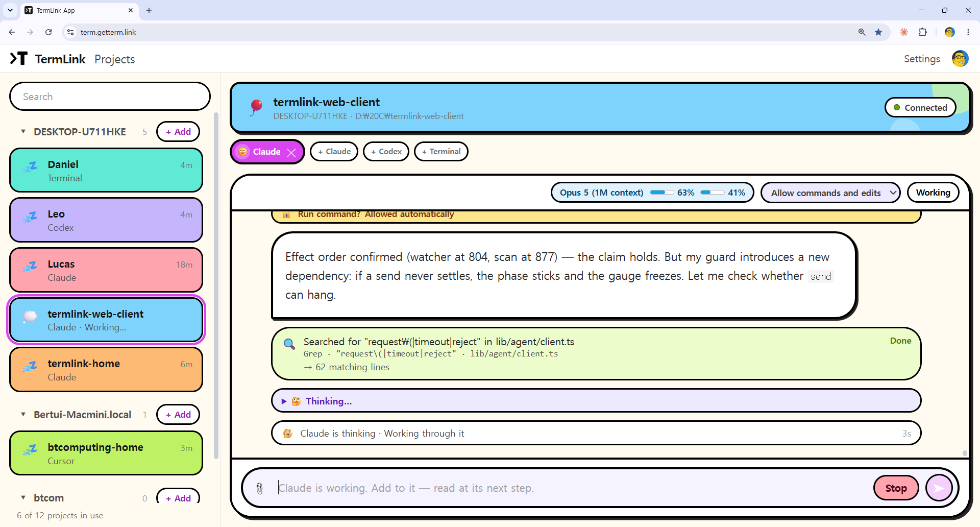Open the Lucas Claude project card
The image size is (980, 527).
pos(106,270)
